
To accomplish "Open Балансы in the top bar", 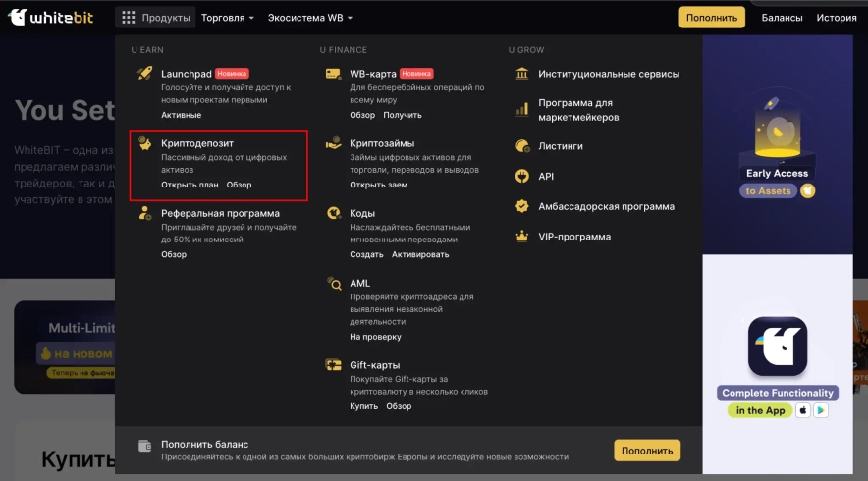I will point(782,18).
